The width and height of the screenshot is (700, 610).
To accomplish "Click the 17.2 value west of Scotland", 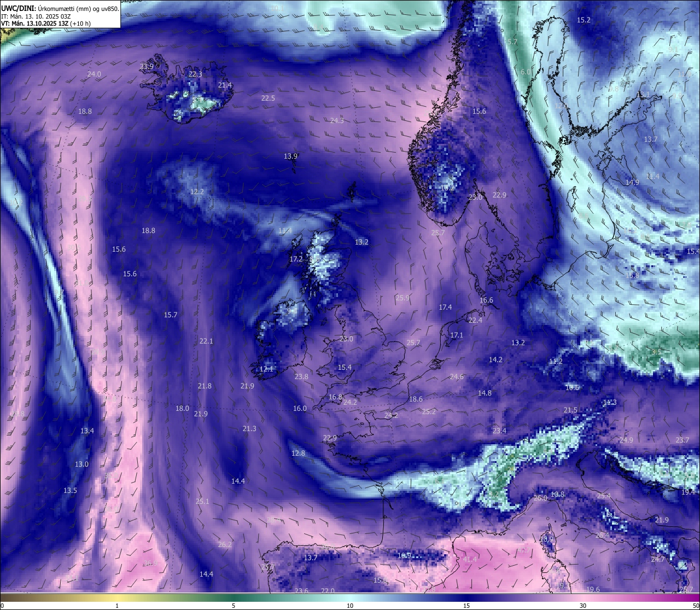I will 296,259.
